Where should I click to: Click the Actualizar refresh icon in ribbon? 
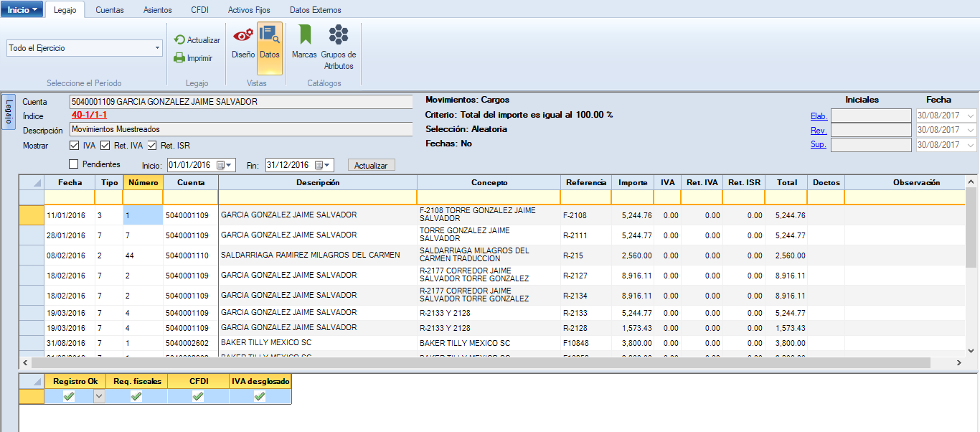(x=180, y=40)
